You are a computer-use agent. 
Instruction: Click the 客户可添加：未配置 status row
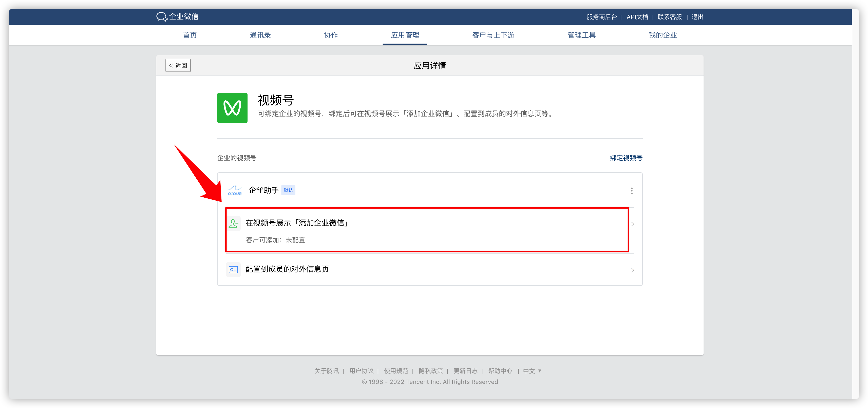275,240
